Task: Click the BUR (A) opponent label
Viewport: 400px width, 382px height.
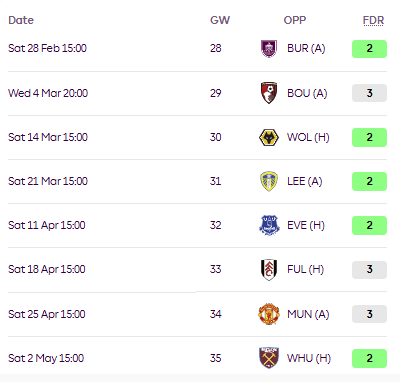Action: click(306, 48)
